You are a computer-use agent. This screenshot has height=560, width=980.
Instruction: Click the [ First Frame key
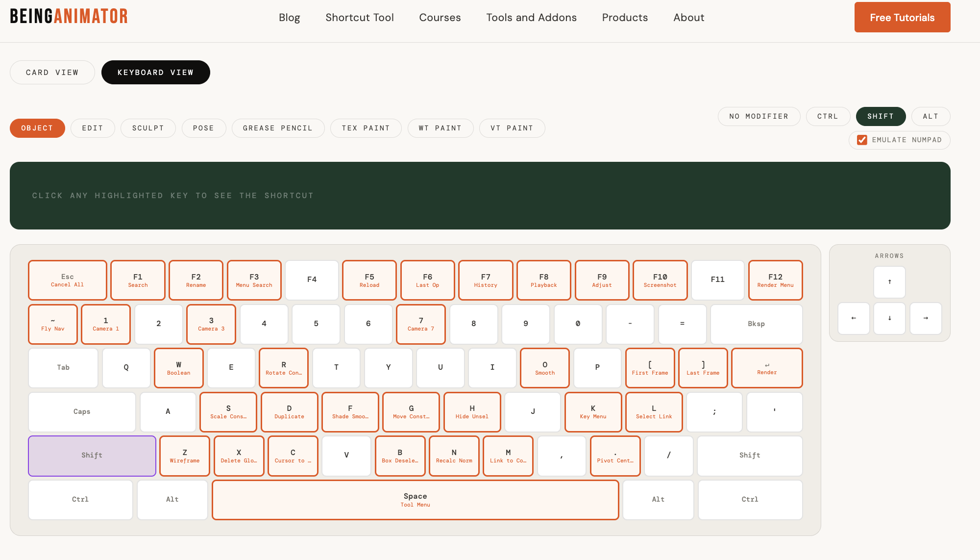pos(650,368)
